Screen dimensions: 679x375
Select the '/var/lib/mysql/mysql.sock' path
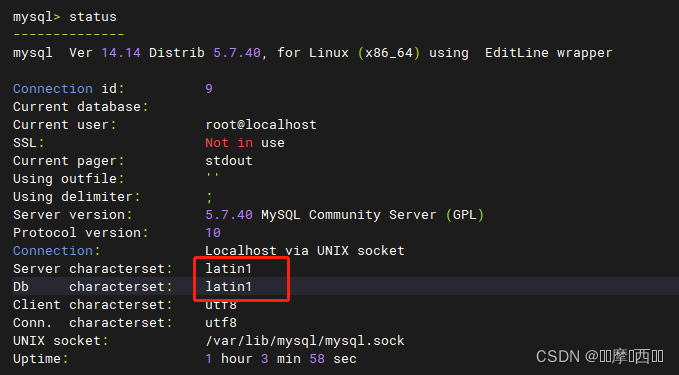[304, 341]
